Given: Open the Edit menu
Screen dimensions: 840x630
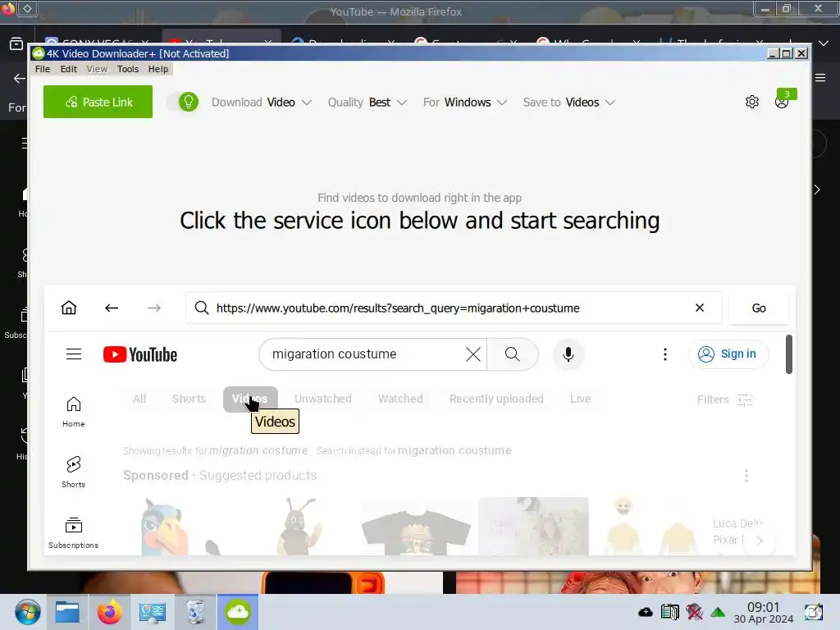Looking at the screenshot, I should pyautogui.click(x=69, y=69).
